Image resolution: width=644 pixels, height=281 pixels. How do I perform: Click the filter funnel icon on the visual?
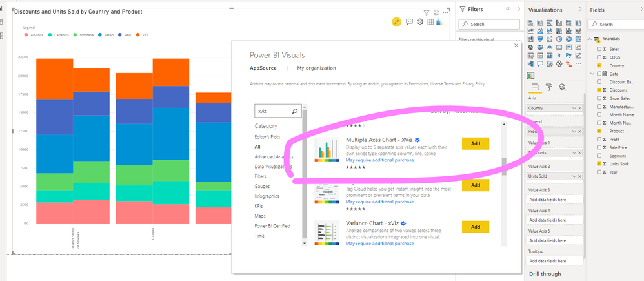coord(427,13)
